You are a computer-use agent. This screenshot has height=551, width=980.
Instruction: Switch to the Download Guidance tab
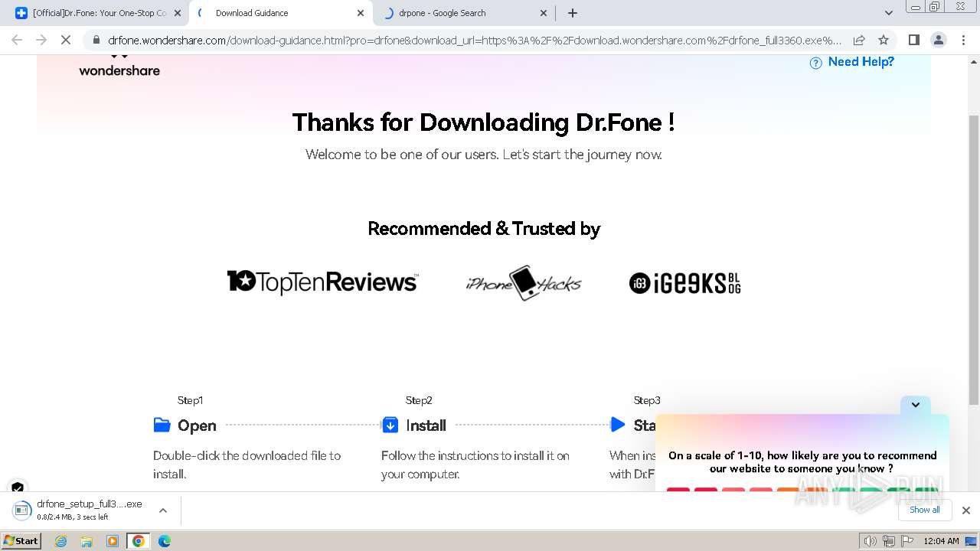tap(279, 13)
